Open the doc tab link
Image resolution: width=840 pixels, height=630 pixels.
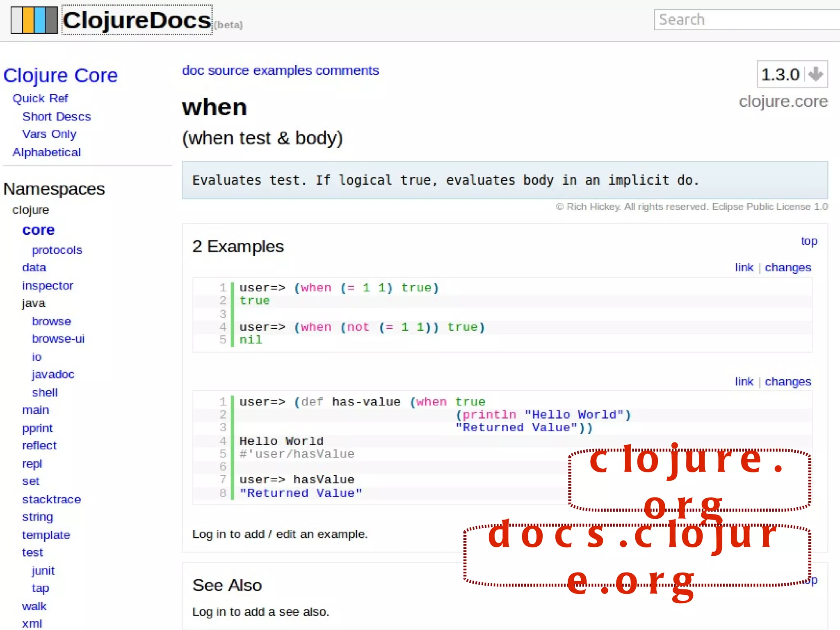193,71
